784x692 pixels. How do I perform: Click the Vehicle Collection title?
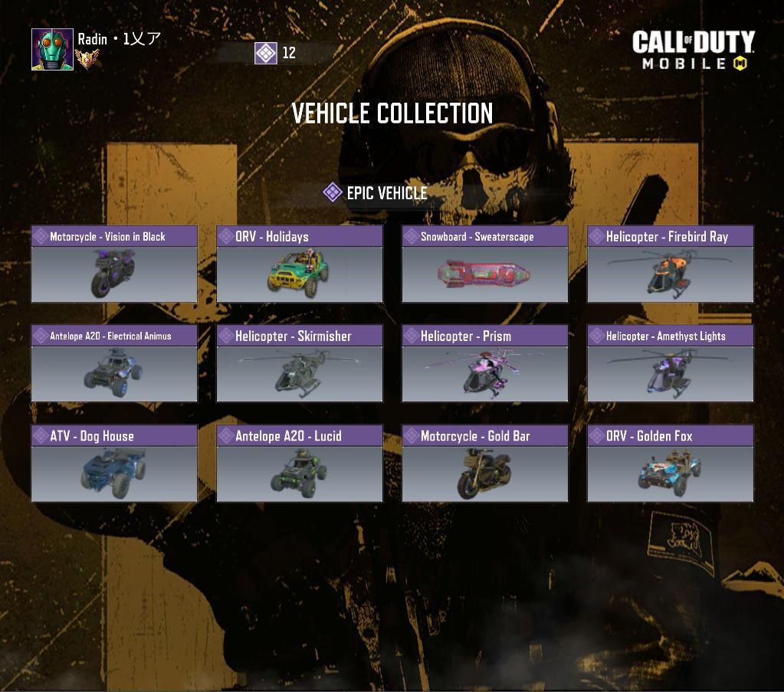tap(392, 113)
